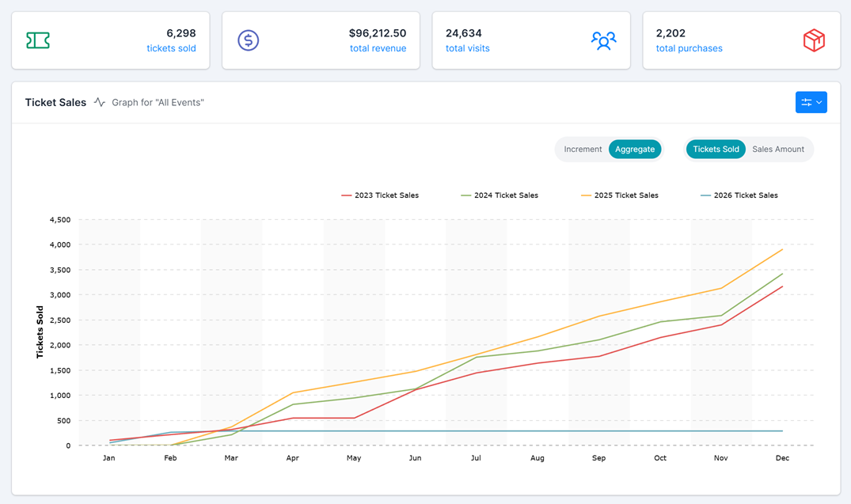
Task: Switch the chart to Increment mode
Action: 583,149
